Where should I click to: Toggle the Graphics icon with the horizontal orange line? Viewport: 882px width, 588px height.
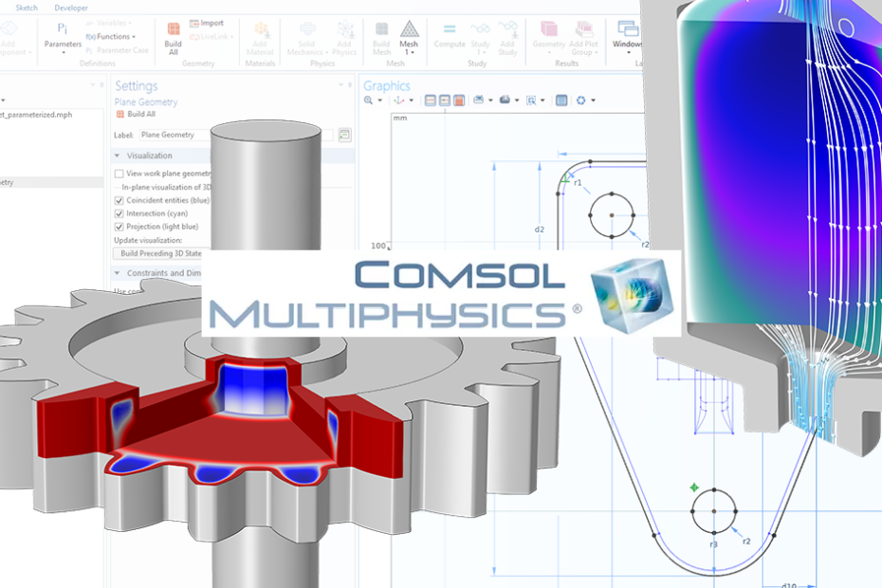tap(431, 101)
